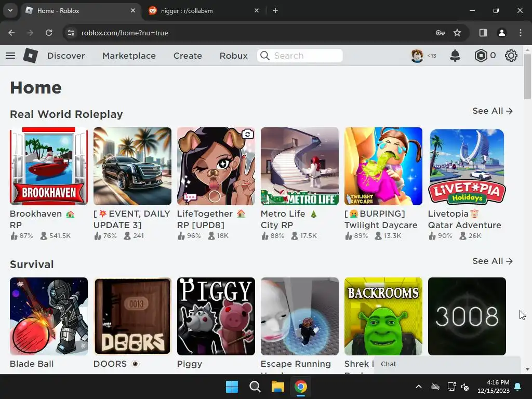Click the search magnifier in Roblox header
The width and height of the screenshot is (532, 399).
click(x=265, y=56)
